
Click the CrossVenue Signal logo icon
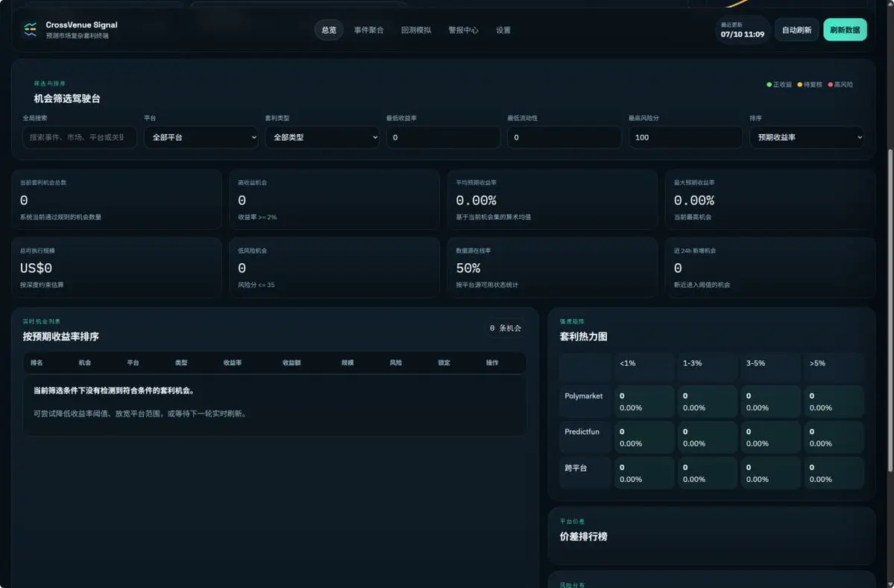[31, 30]
